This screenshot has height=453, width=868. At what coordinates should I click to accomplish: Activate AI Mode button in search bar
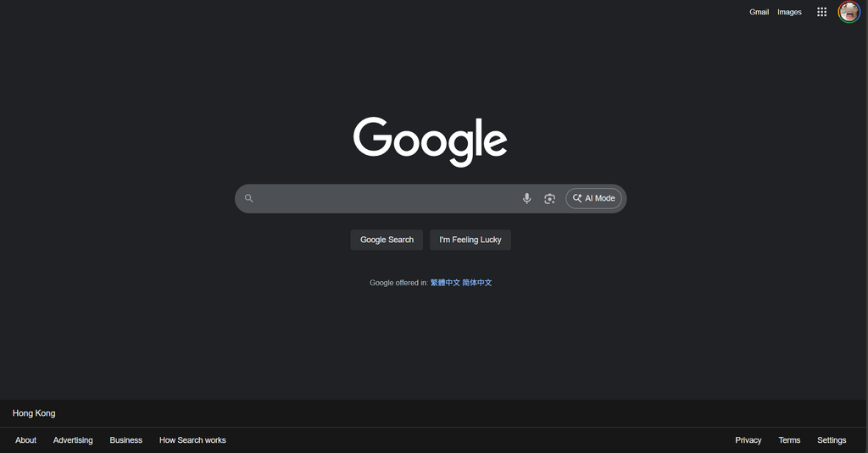coord(593,199)
